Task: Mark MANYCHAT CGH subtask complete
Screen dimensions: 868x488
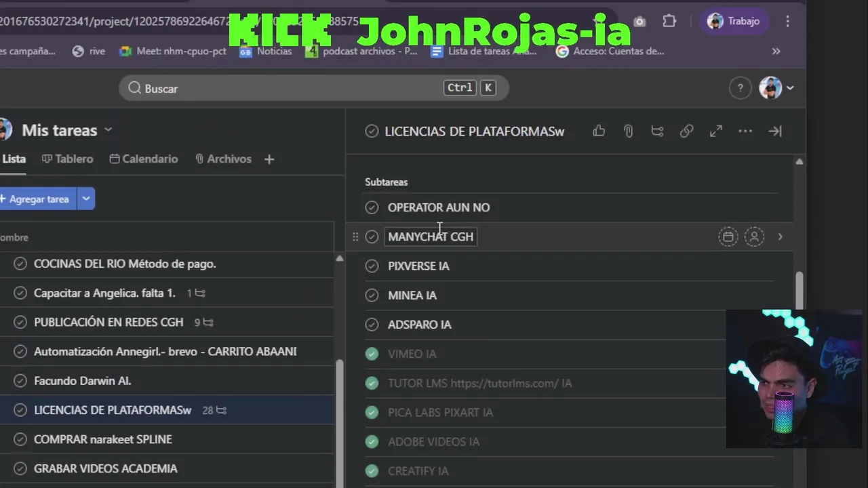Action: click(x=372, y=237)
